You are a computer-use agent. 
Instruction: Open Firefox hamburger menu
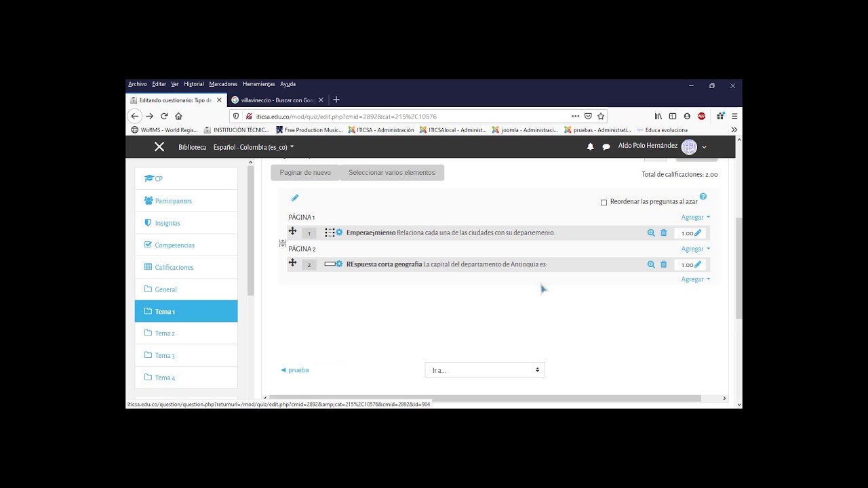pyautogui.click(x=734, y=116)
